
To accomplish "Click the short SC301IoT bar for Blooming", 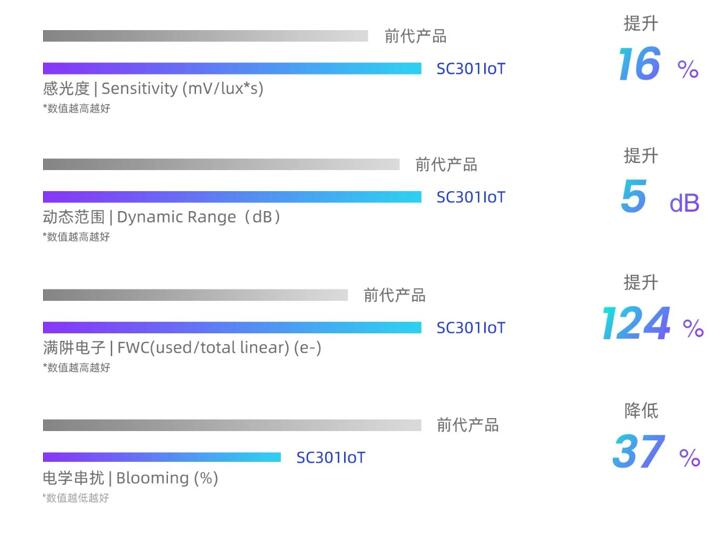I will 162,457.
